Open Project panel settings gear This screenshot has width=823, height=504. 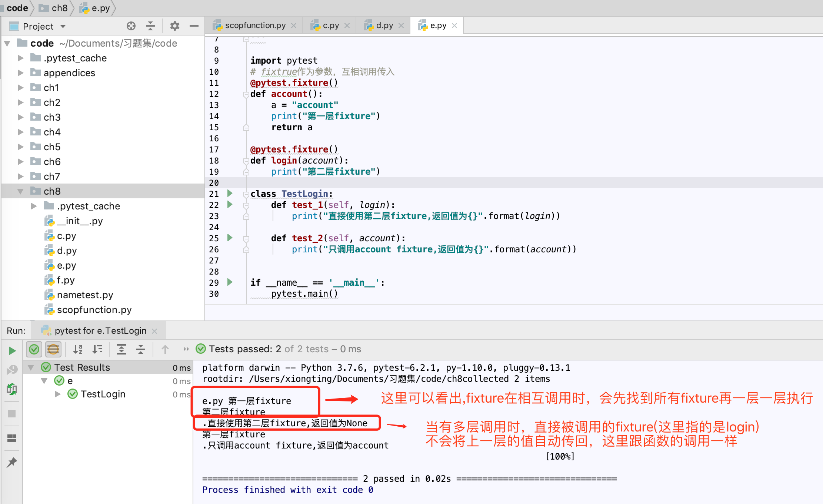[x=174, y=26]
